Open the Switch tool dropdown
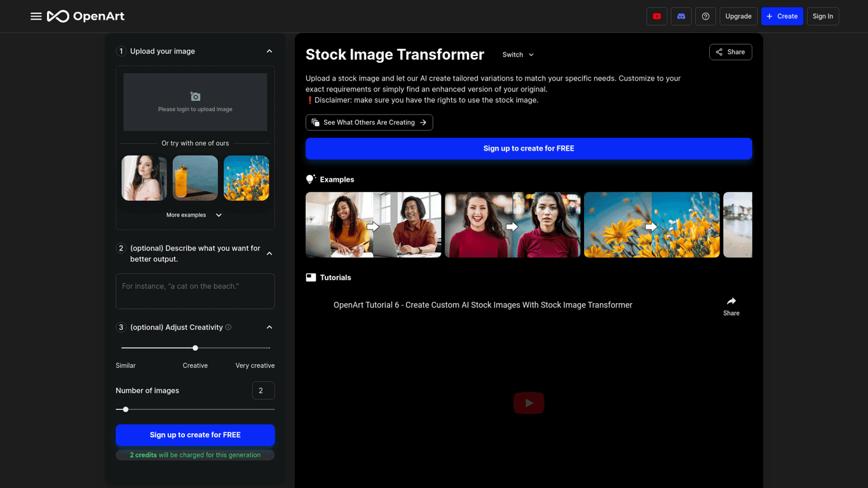868x488 pixels. [x=517, y=55]
